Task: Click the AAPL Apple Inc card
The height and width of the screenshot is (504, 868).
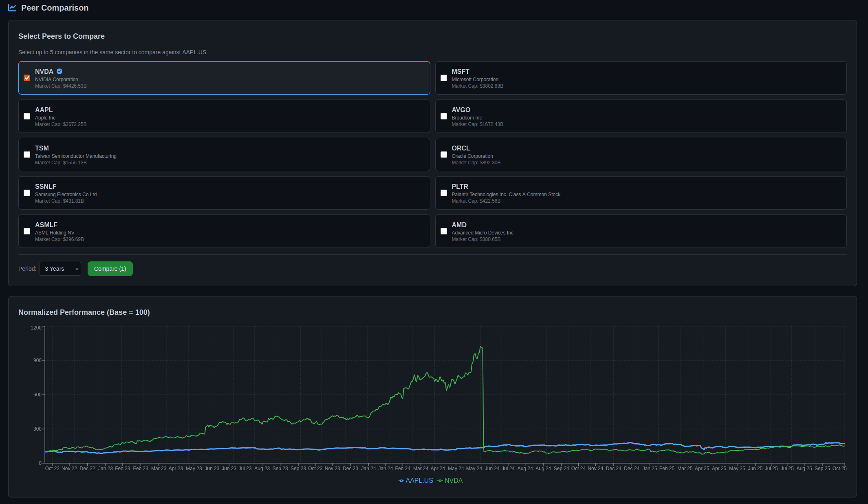Action: 224,116
